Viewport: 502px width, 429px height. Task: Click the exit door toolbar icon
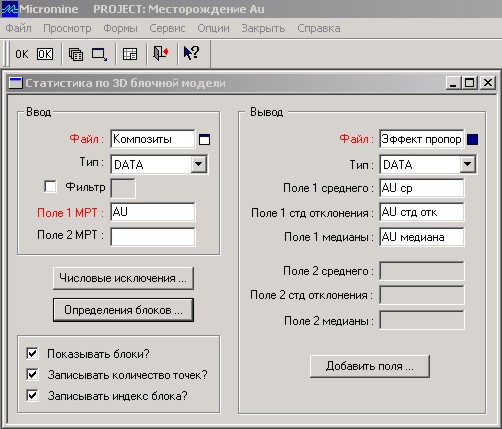161,53
